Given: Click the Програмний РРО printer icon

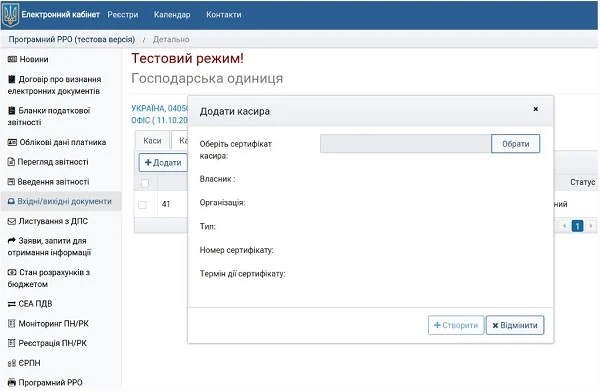Looking at the screenshot, I should [x=12, y=382].
